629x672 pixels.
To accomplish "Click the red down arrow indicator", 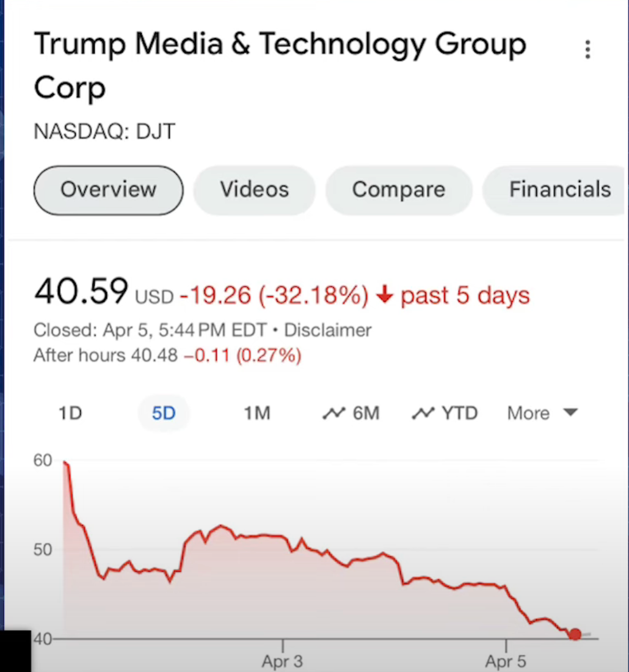I will pos(384,296).
